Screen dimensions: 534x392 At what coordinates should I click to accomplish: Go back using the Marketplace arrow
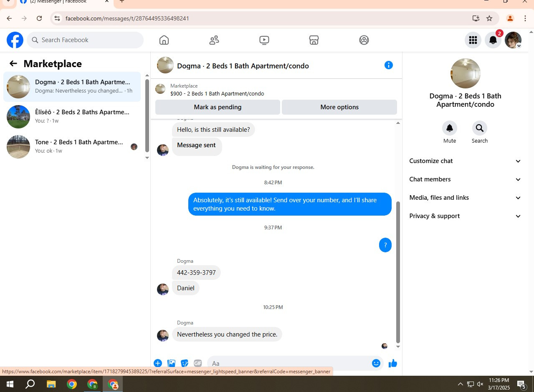tap(13, 63)
